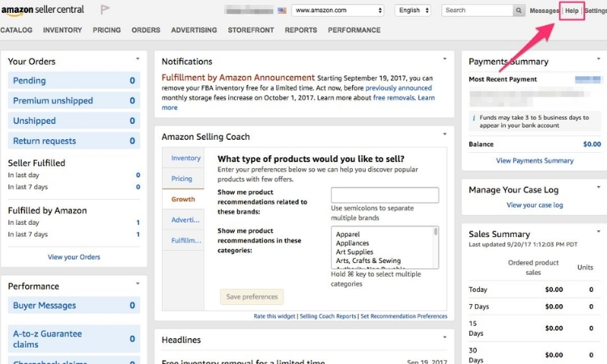
Task: Collapse the Your Orders widget arrow
Action: click(x=138, y=59)
